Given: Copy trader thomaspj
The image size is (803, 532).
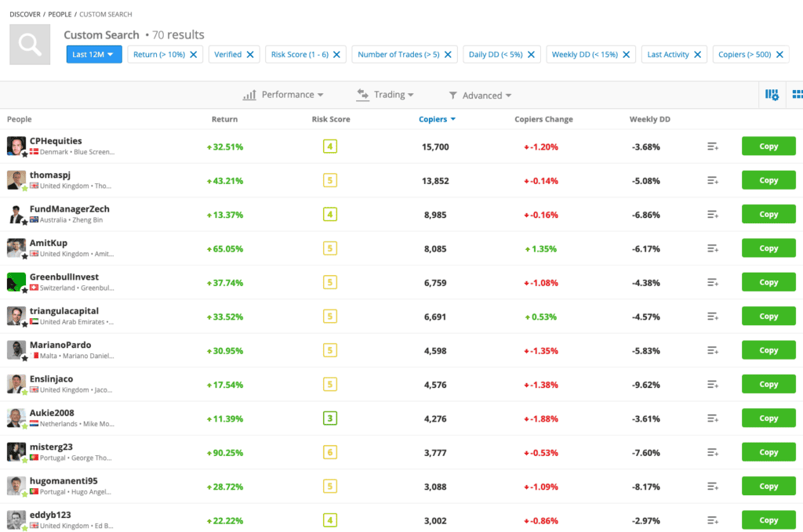Looking at the screenshot, I should tap(768, 180).
